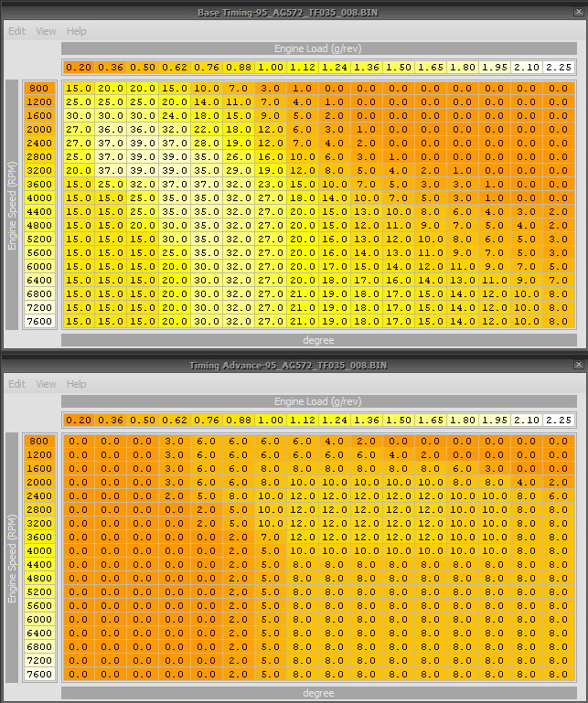Open Help menu in Timing Advance window
This screenshot has height=703, width=588.
click(x=77, y=385)
